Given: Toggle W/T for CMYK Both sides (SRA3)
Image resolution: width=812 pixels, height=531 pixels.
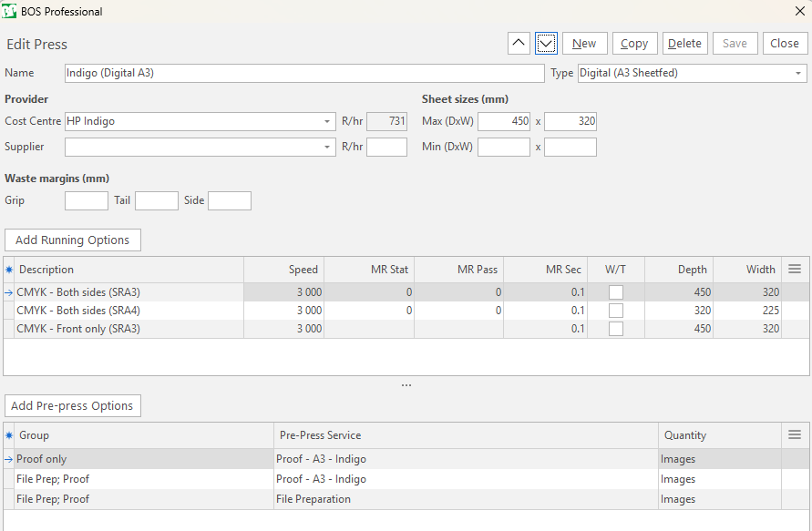Looking at the screenshot, I should [616, 292].
